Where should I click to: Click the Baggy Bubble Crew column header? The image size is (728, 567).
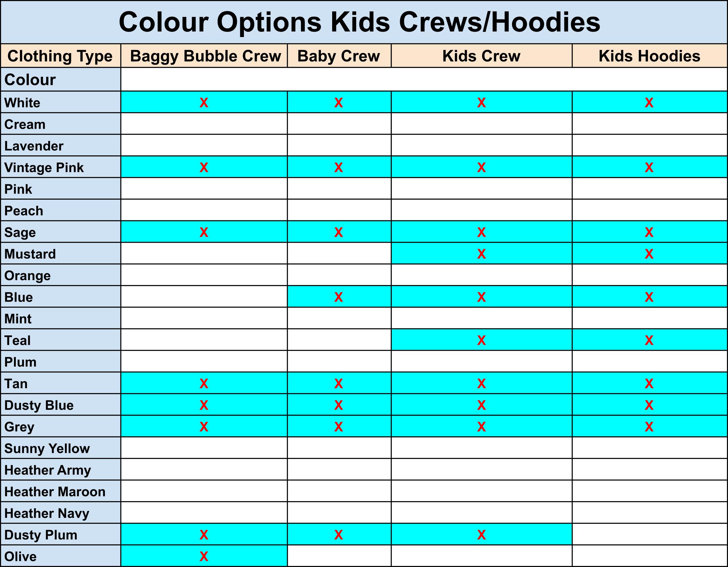pos(204,56)
